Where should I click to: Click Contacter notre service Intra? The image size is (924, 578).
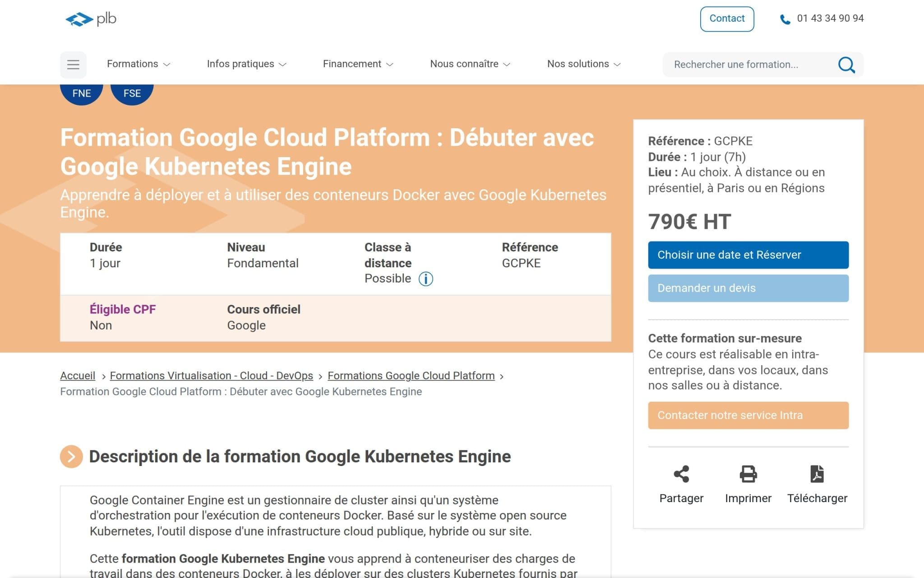point(748,415)
